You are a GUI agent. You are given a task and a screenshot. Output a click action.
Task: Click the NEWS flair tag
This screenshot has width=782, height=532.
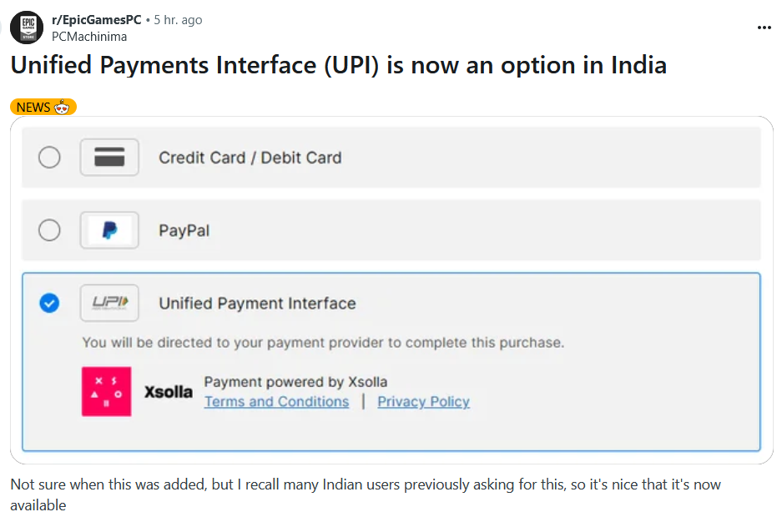coord(43,107)
